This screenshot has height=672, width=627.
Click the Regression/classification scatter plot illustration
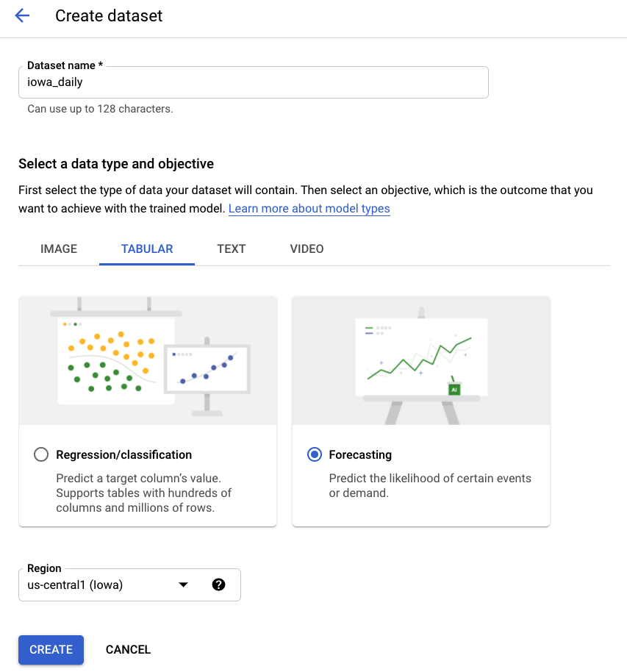click(x=148, y=361)
